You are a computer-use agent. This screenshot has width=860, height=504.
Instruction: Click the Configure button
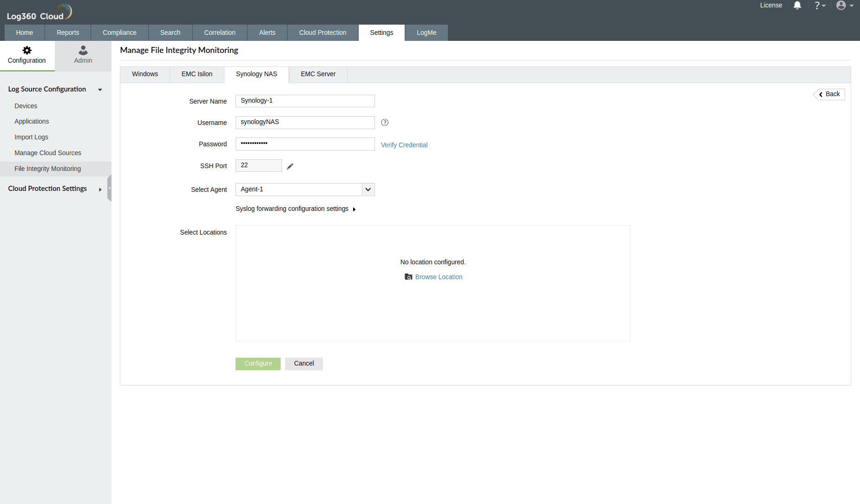258,364
